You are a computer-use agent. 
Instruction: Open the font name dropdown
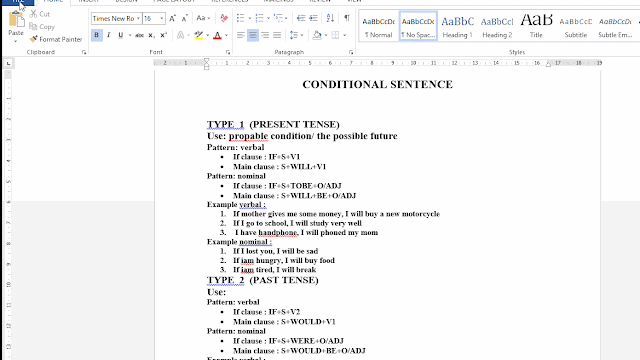138,18
